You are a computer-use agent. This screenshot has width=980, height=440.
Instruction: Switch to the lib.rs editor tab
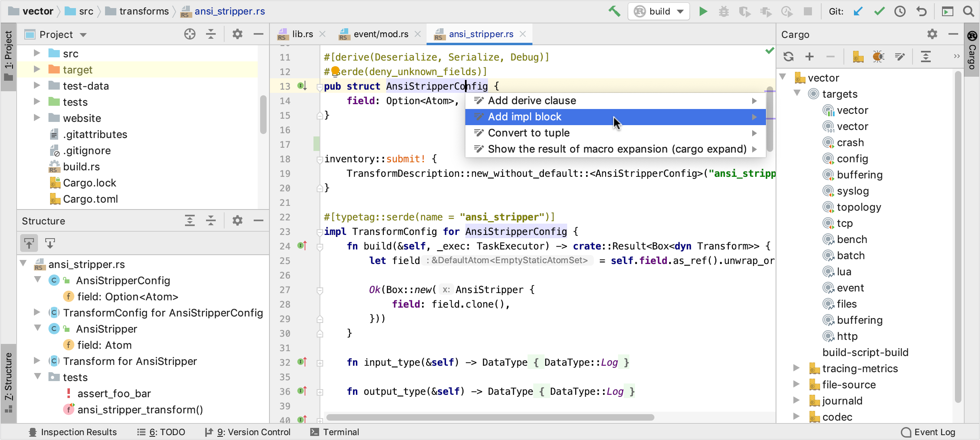[x=302, y=34]
